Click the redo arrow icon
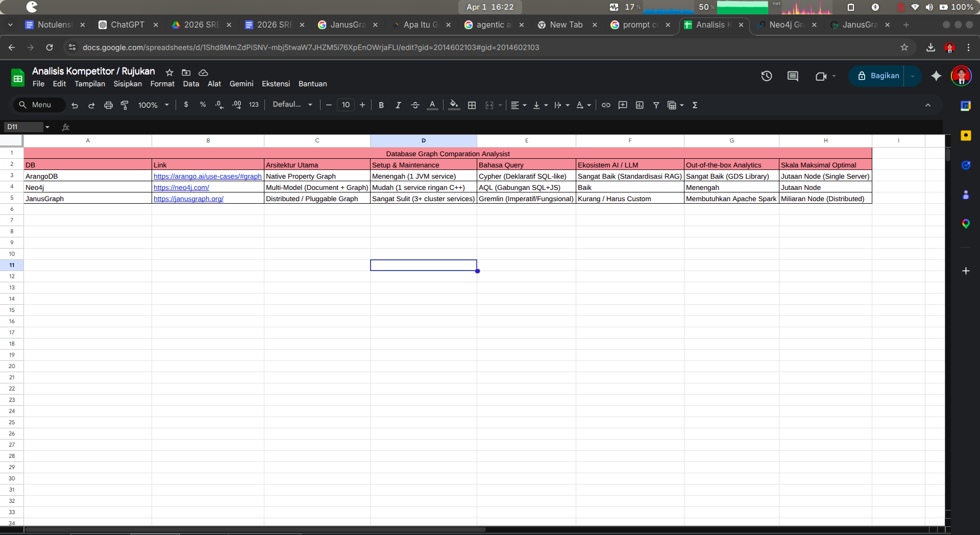This screenshot has height=535, width=980. pos(91,105)
